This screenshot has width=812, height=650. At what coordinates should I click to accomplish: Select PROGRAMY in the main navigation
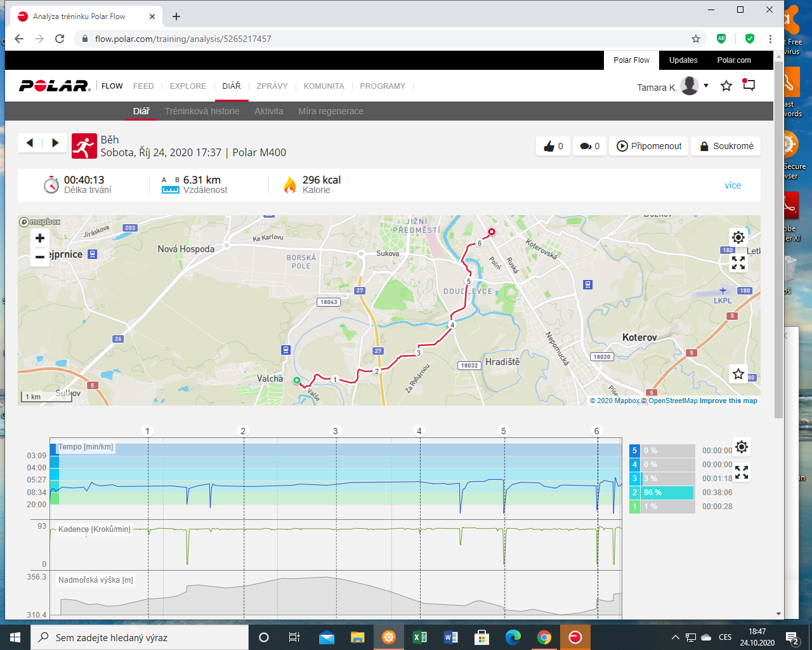click(382, 86)
